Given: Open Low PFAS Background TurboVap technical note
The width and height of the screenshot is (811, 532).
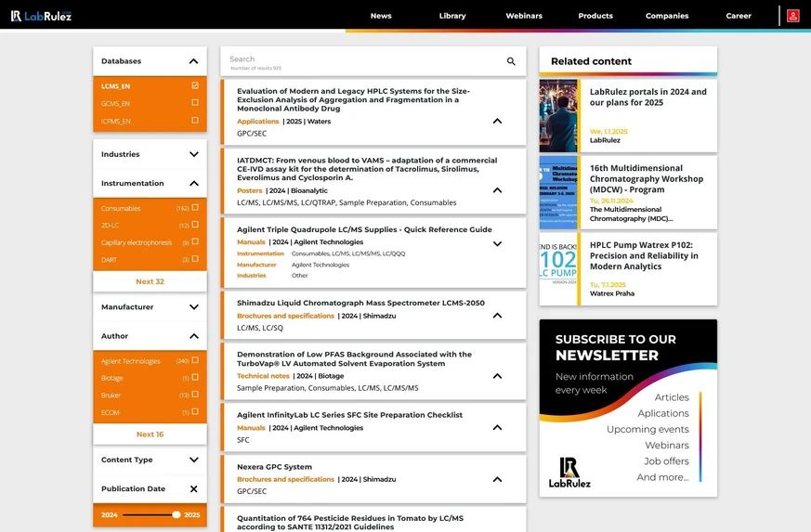Looking at the screenshot, I should 354,358.
